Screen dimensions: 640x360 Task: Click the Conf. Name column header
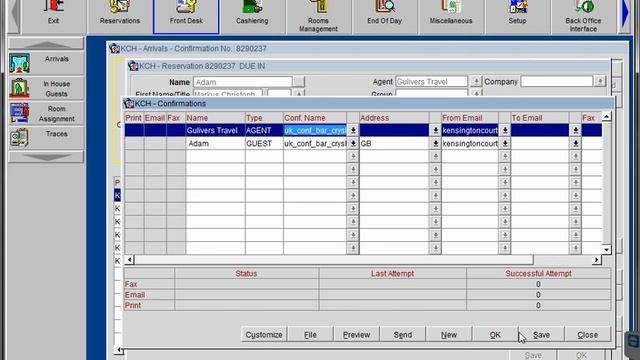pos(315,118)
